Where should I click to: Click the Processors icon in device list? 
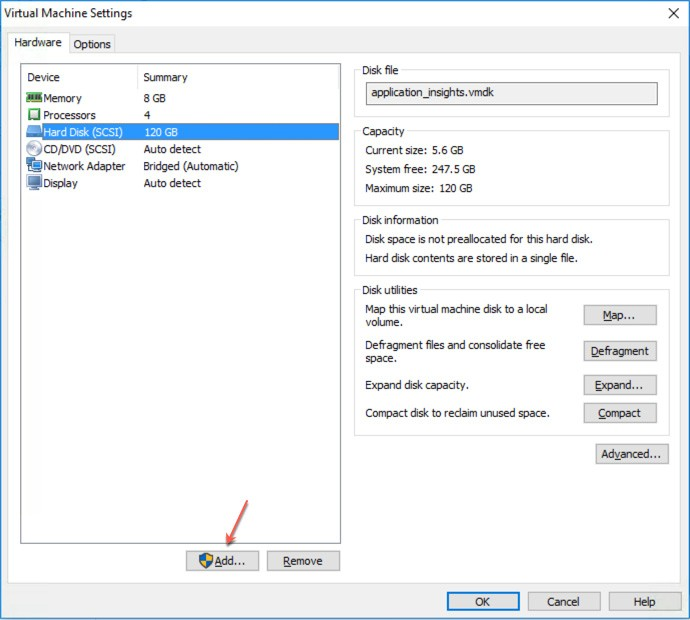pyautogui.click(x=34, y=115)
